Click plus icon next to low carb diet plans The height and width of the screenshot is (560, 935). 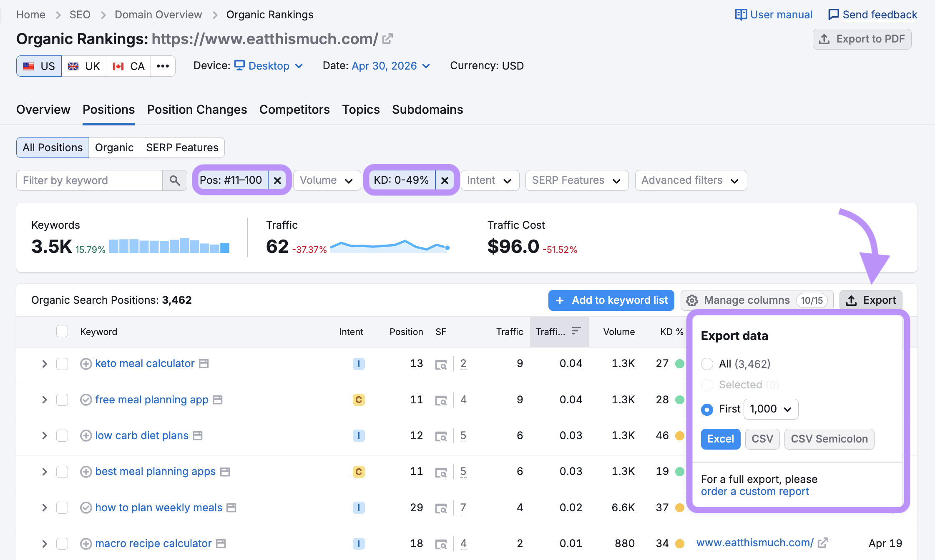click(x=86, y=436)
